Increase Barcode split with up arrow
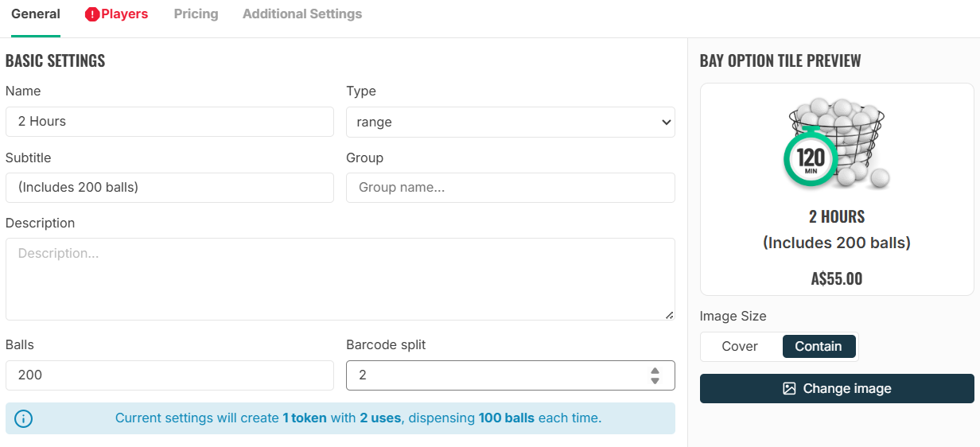Viewport: 980px width, 447px height. [655, 371]
